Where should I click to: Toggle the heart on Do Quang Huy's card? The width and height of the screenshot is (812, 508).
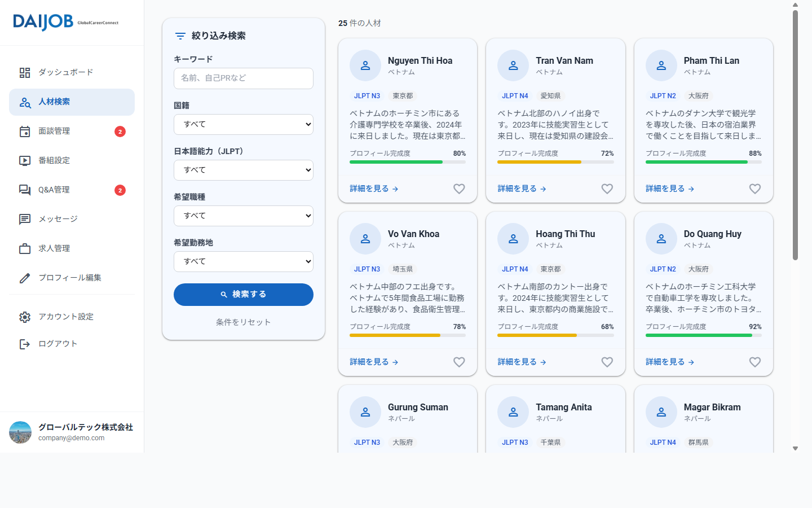click(755, 362)
